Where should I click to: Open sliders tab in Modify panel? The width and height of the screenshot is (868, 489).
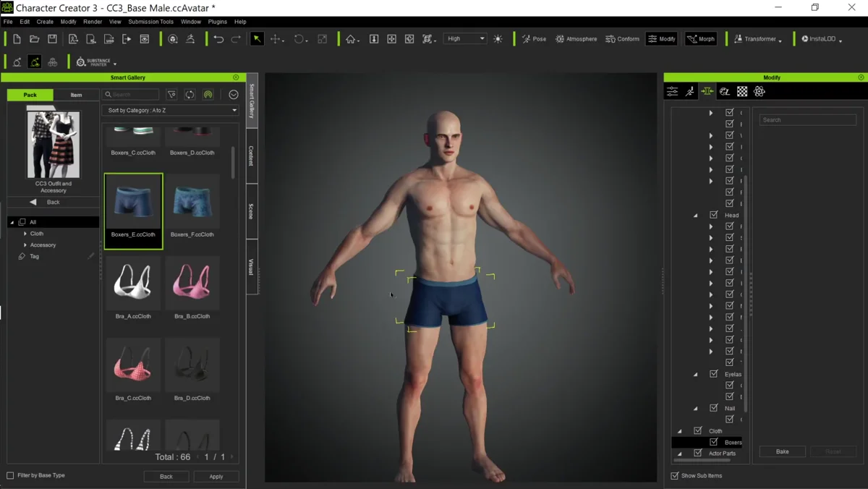(x=673, y=92)
